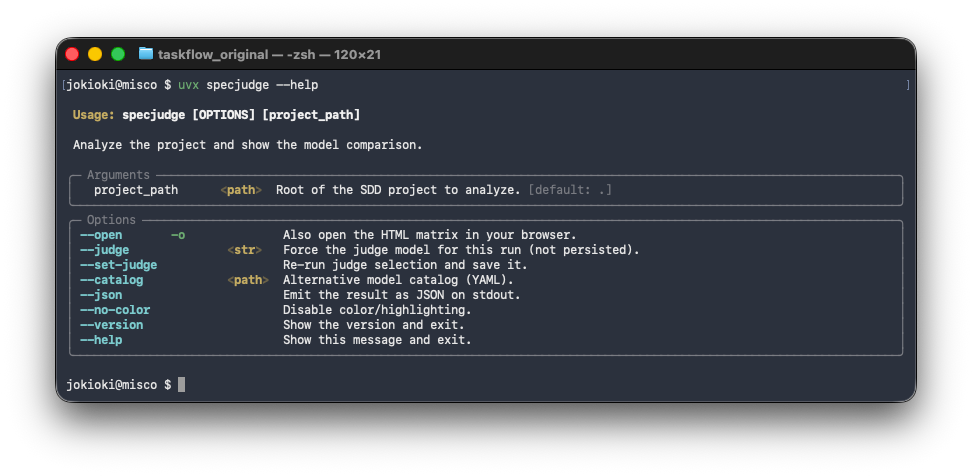Click the blue folder icon in title bar
Viewport: 972px width, 476px height.
tap(146, 54)
